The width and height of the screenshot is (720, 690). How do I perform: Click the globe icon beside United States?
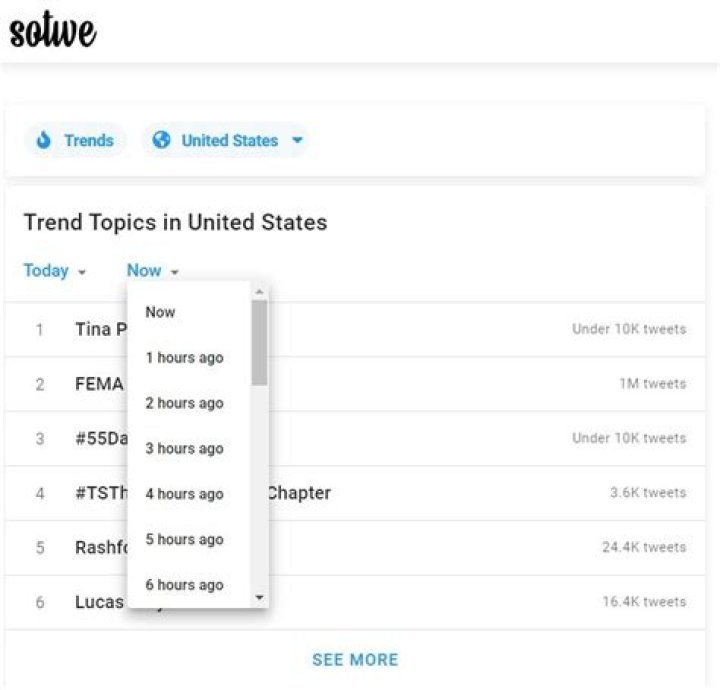click(x=161, y=141)
